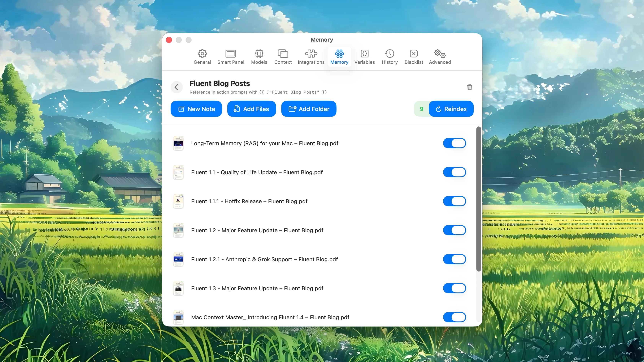Viewport: 644px width, 362px height.
Task: Select the Smart Panel icon
Action: point(231,53)
